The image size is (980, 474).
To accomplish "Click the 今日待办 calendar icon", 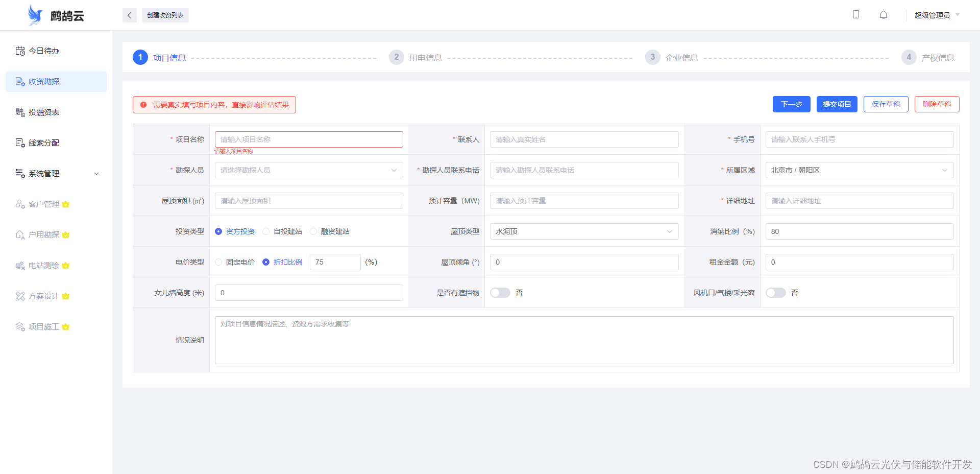I will [x=20, y=51].
